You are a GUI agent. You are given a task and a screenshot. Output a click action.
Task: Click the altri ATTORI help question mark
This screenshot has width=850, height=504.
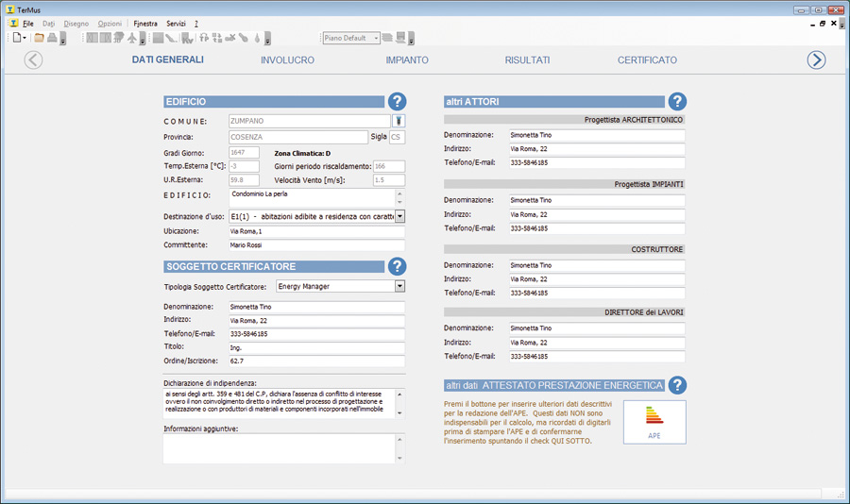pyautogui.click(x=677, y=101)
